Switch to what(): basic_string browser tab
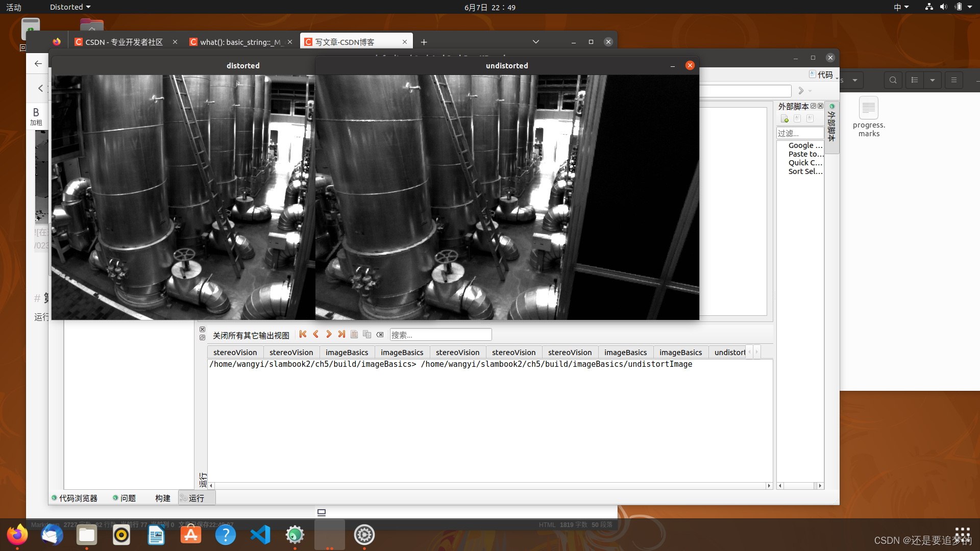This screenshot has height=551, width=980. [x=239, y=42]
